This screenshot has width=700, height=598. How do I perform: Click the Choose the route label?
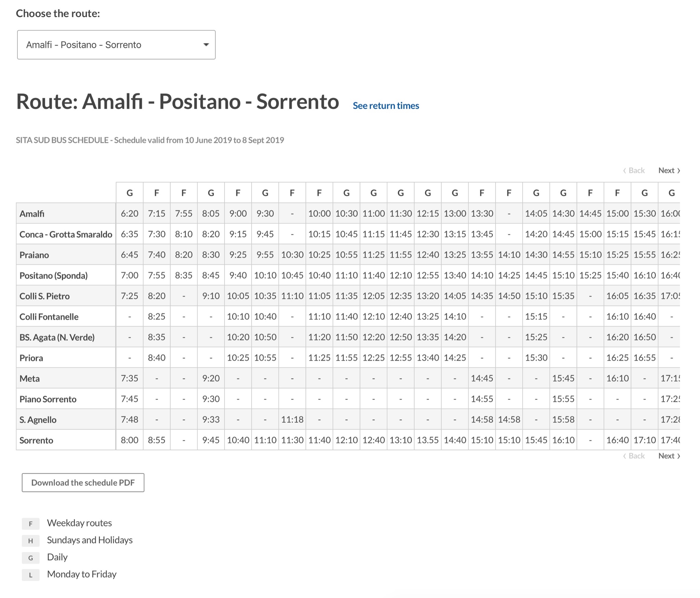(x=58, y=13)
